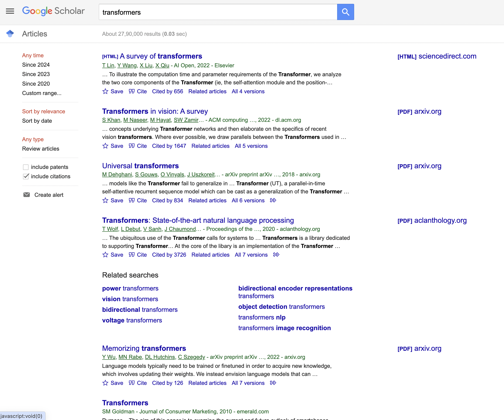Open 'Transformers in vision: A survey' title

pos(155,111)
